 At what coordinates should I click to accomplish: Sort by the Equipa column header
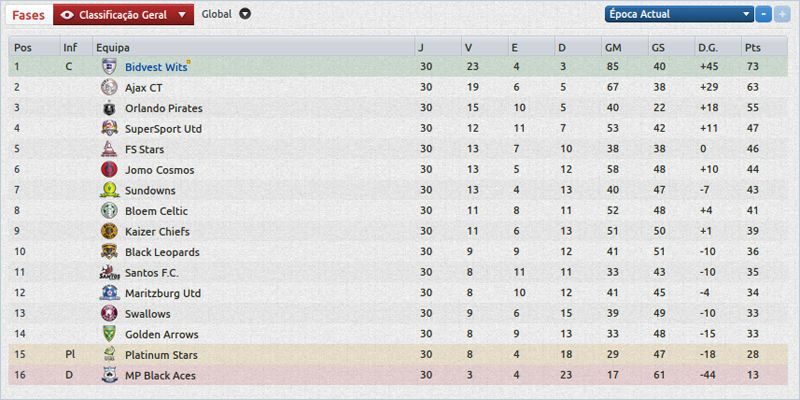110,47
